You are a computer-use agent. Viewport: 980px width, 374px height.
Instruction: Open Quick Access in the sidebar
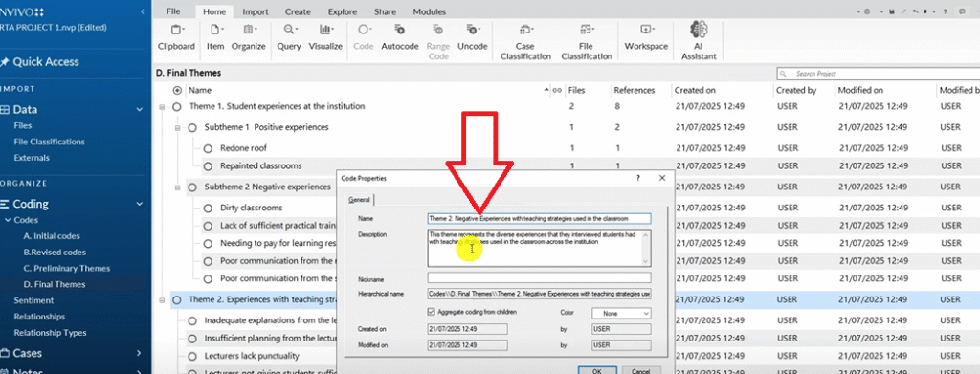46,62
